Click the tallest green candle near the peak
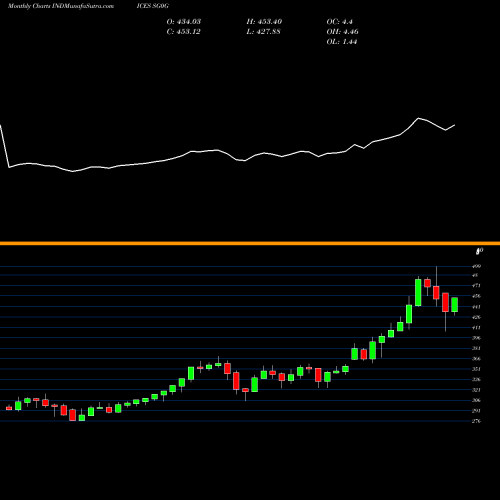 coord(418,292)
